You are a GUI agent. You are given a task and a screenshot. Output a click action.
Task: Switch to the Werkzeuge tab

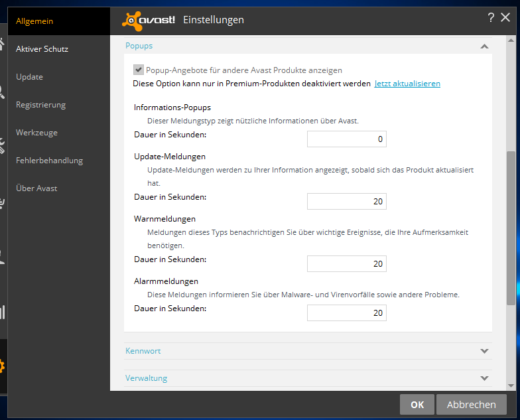click(x=59, y=133)
